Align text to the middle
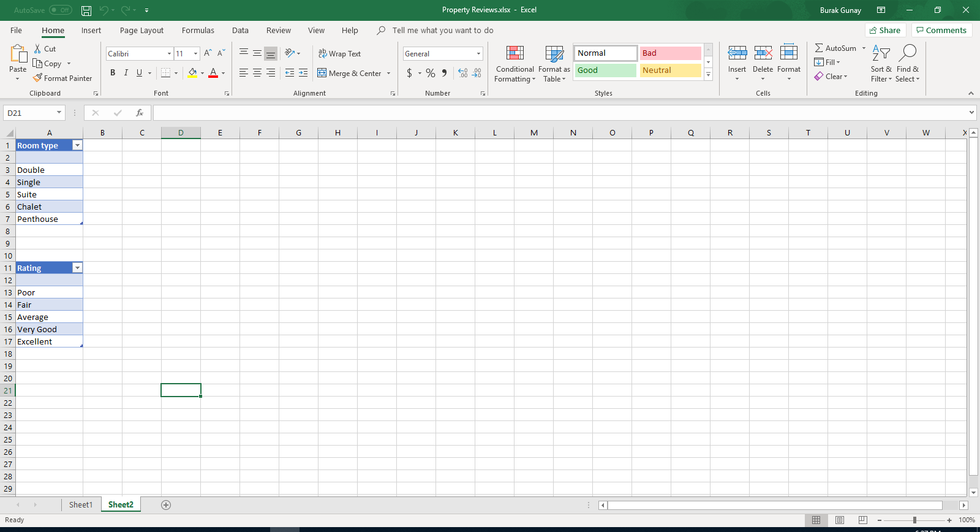 (257, 53)
